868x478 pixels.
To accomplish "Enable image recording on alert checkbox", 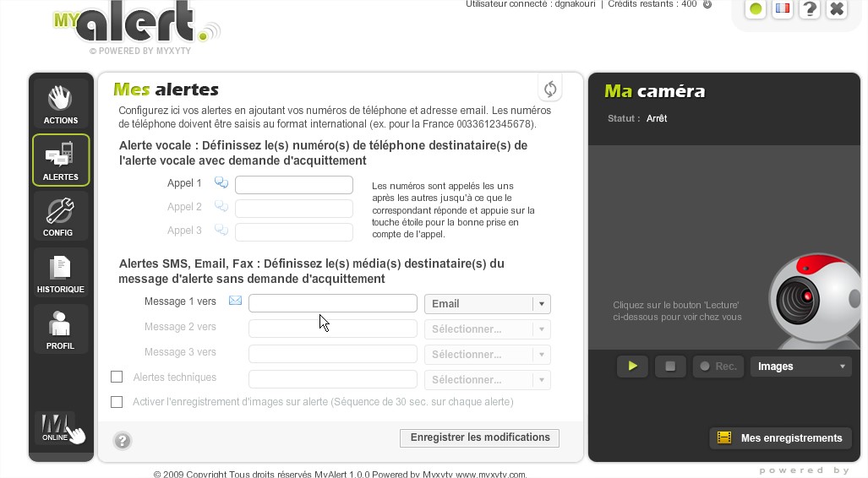I will 117,402.
